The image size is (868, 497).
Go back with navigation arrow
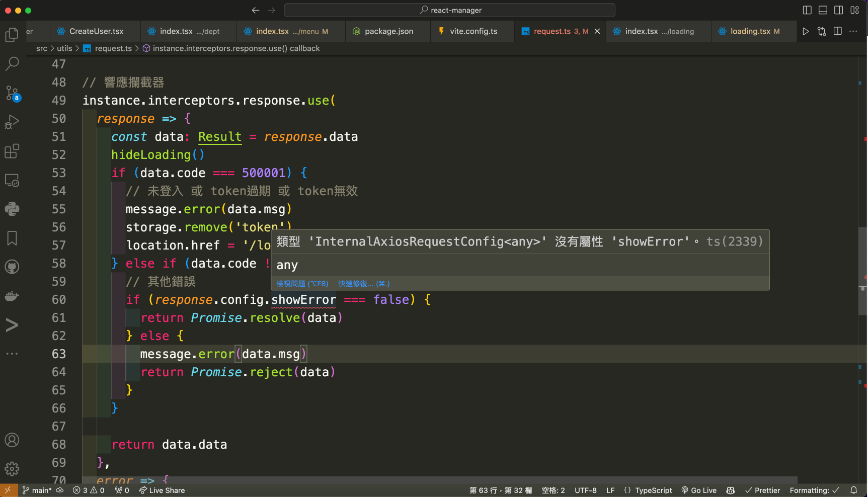click(256, 10)
